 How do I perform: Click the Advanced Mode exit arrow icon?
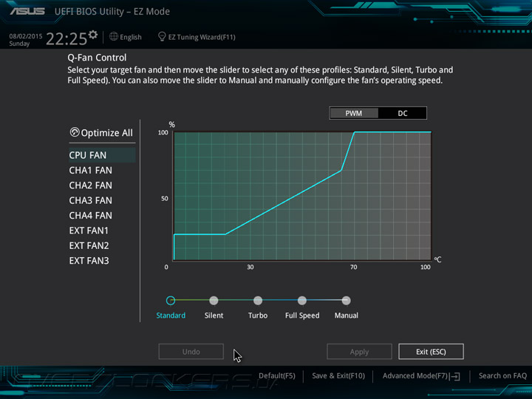[x=455, y=376]
